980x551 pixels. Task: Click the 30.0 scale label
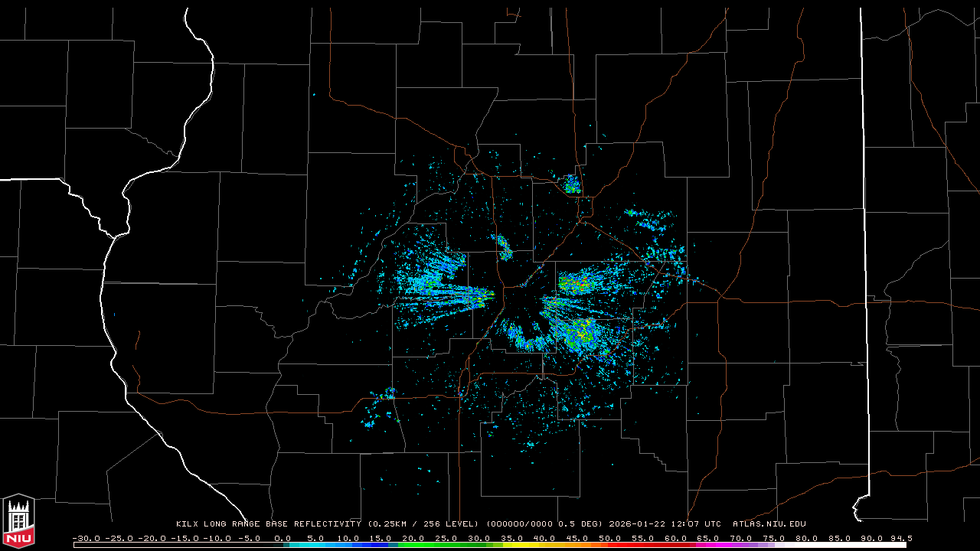click(x=479, y=539)
